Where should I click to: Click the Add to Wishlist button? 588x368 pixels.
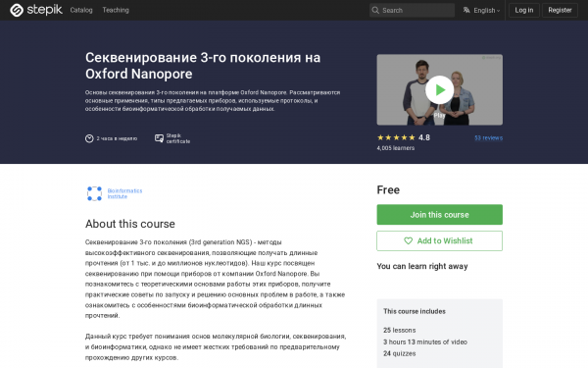pyautogui.click(x=439, y=240)
